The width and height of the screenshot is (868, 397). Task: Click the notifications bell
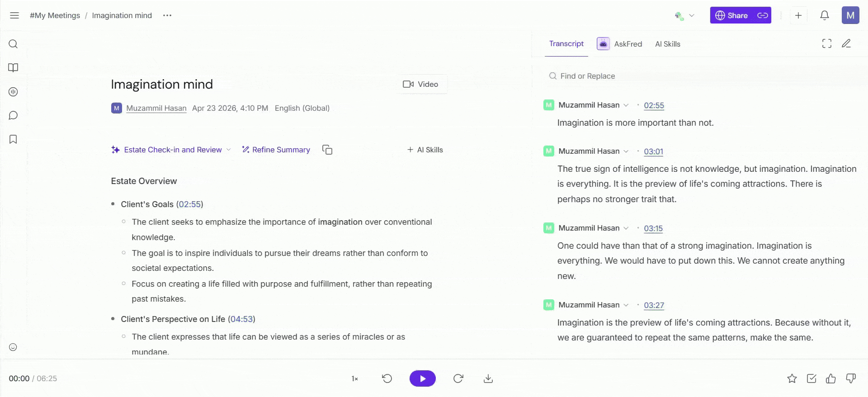(825, 15)
